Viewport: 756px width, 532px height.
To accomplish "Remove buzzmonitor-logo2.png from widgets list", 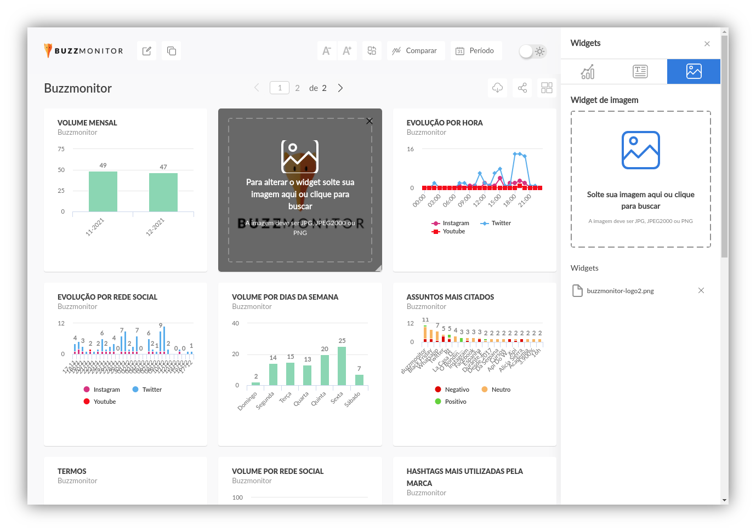I will [x=701, y=290].
